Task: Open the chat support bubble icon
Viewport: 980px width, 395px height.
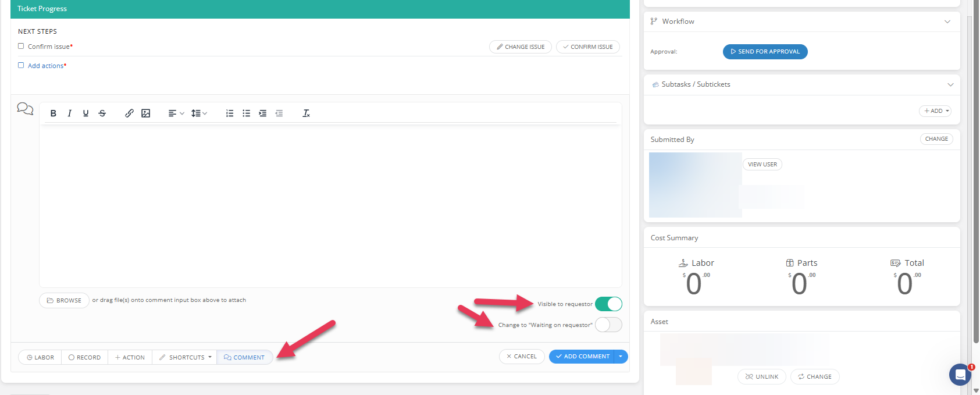Action: point(960,375)
